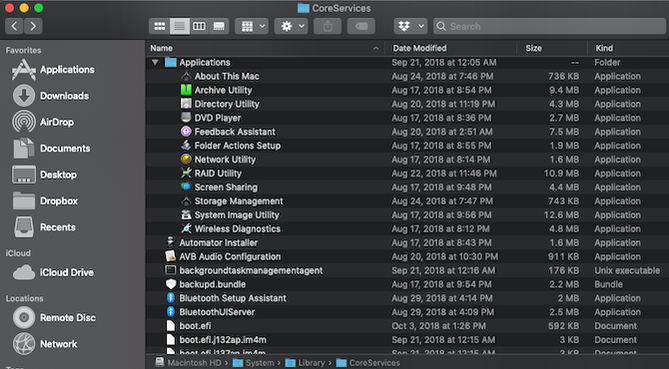This screenshot has height=369, width=669.
Task: Sort by the Date Modified column
Action: [451, 48]
